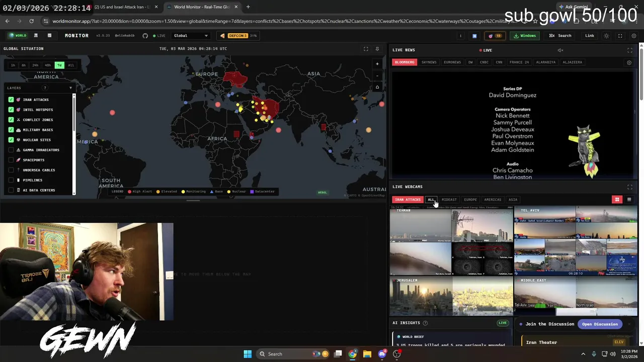
Task: Open the Tel Aviv webcam thumbnail
Action: 576,241
